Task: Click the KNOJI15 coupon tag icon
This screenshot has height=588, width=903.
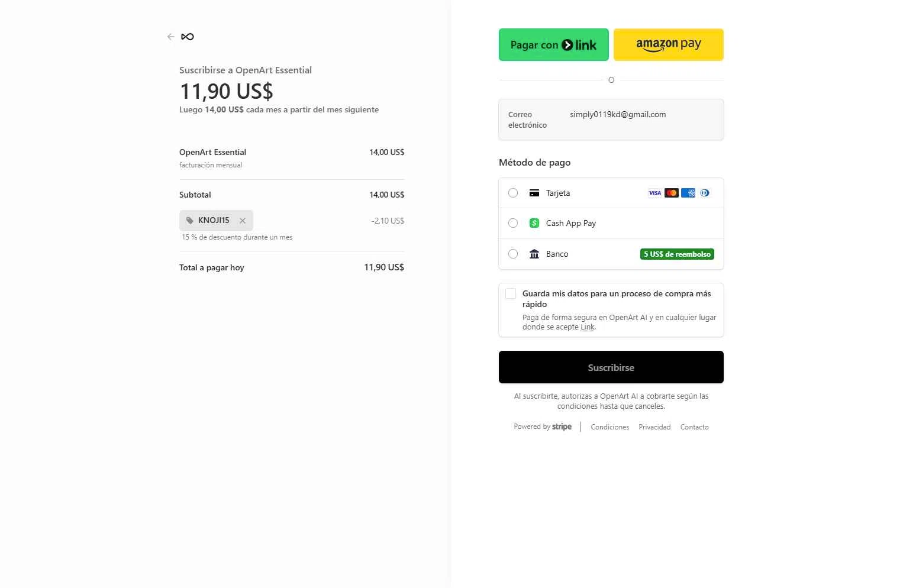Action: click(190, 221)
